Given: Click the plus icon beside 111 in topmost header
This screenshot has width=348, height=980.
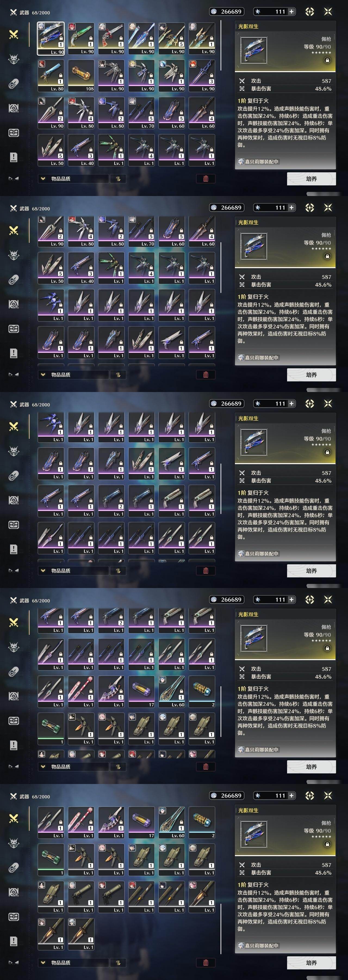Looking at the screenshot, I should tap(291, 12).
